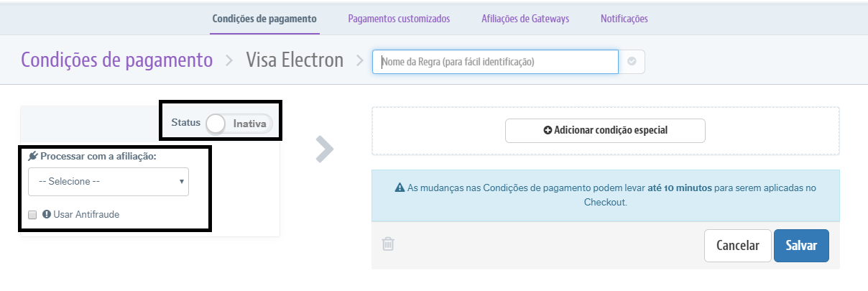Image resolution: width=868 pixels, height=291 pixels.
Task: Click the Visa Electron breadcrumb
Action: click(295, 60)
